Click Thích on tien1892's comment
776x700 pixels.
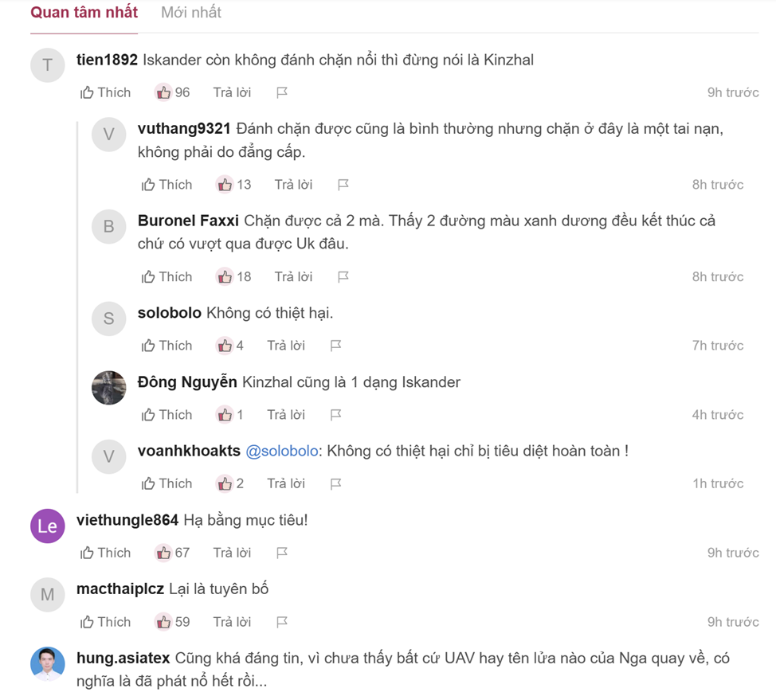(105, 92)
